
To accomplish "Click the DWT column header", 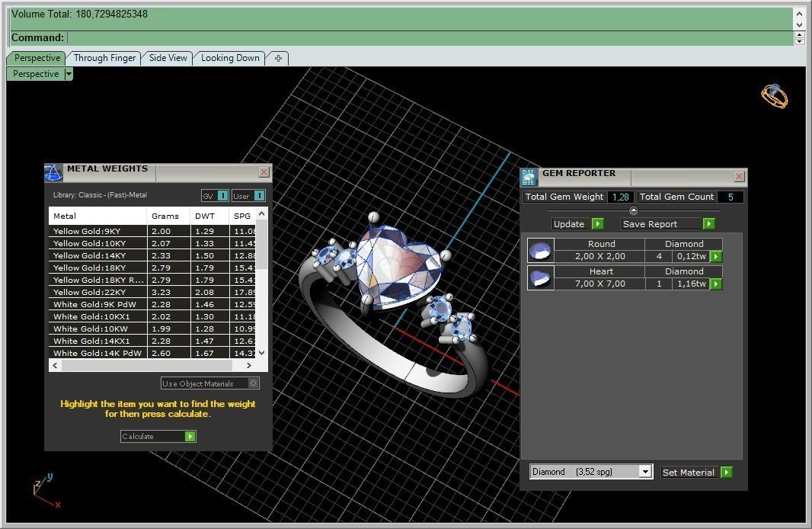I will (x=209, y=216).
